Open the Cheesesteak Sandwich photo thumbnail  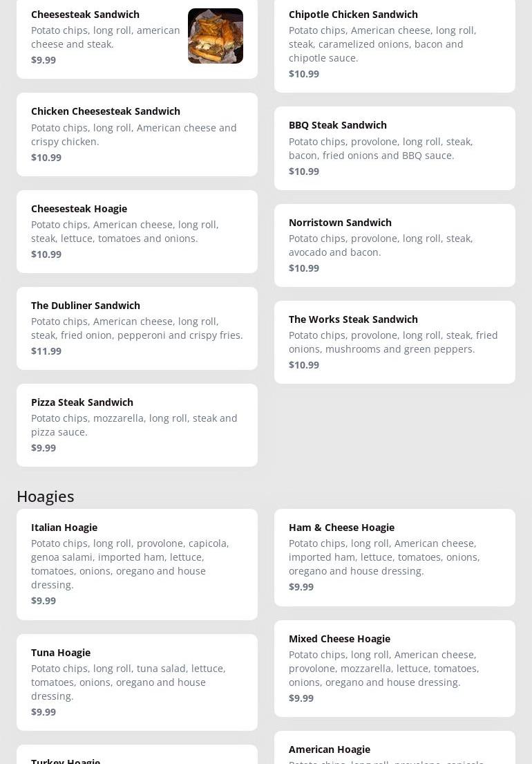(215, 36)
